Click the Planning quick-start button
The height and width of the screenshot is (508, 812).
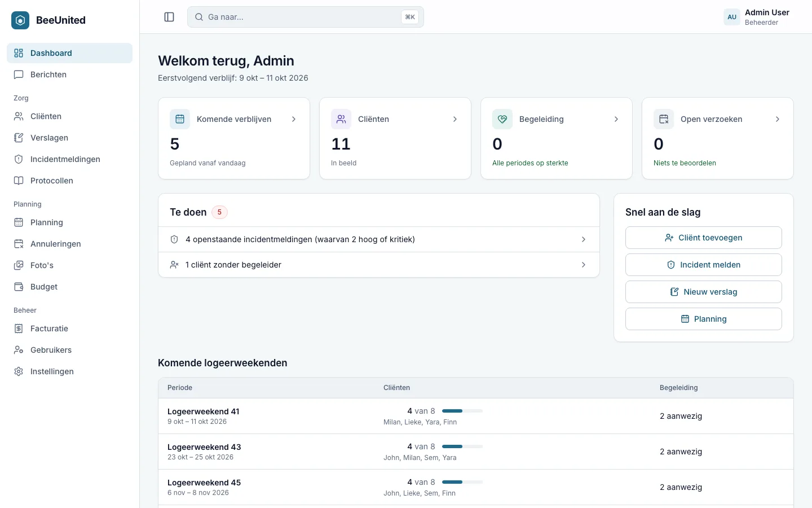click(x=703, y=319)
